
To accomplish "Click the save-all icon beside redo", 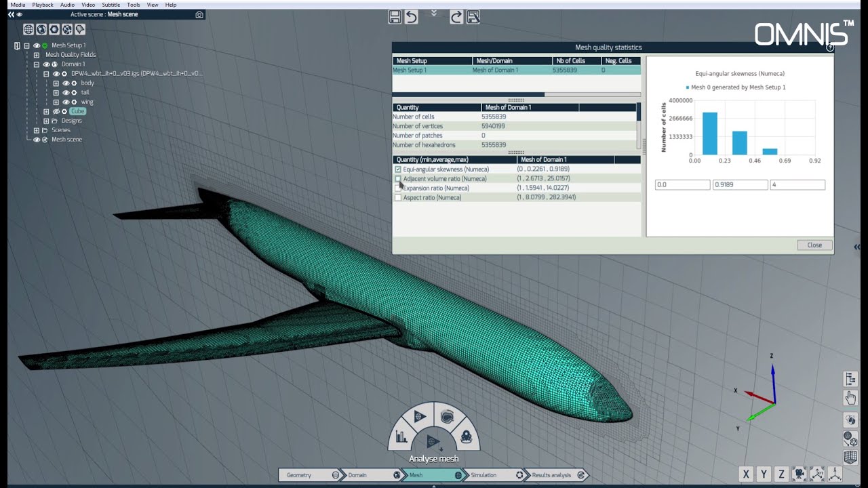I will coord(473,18).
